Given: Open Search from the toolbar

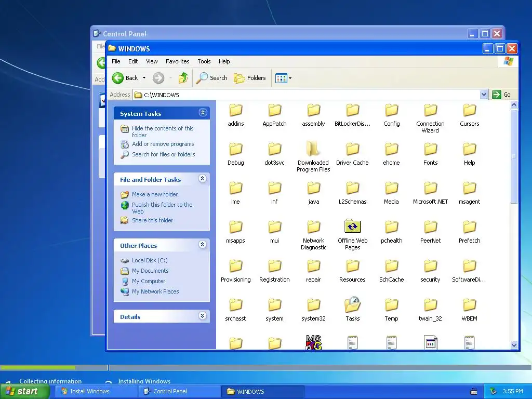Looking at the screenshot, I should (x=212, y=78).
